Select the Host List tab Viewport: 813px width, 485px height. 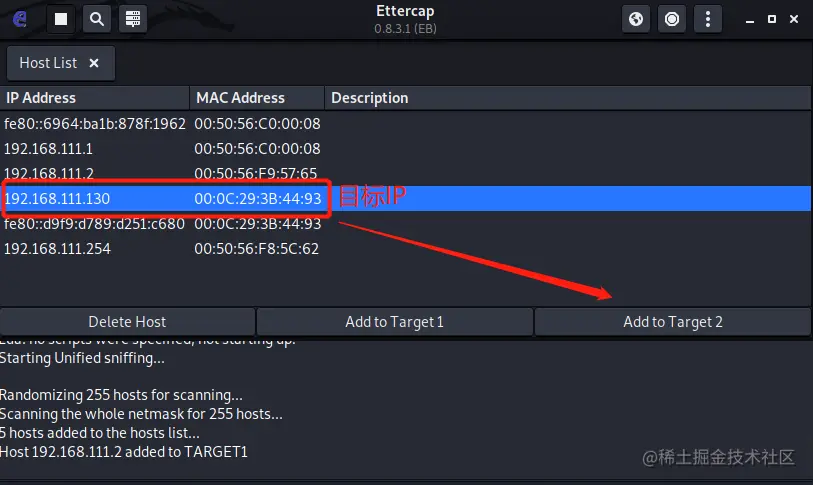point(61,63)
